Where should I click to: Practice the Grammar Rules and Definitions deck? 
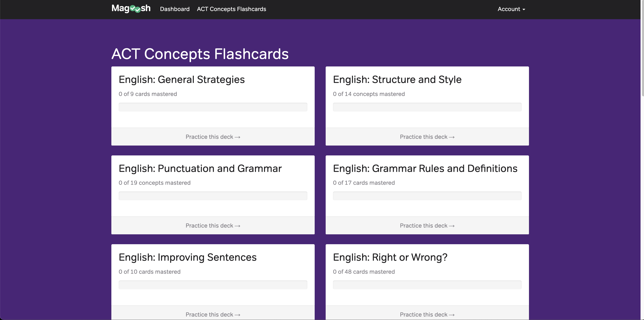[x=427, y=226]
